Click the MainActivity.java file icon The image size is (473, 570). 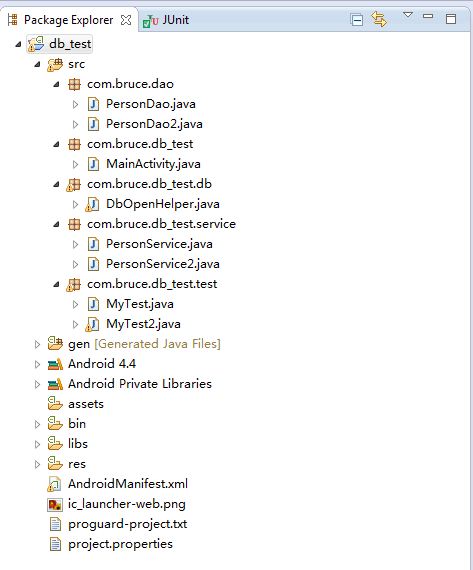coord(93,164)
